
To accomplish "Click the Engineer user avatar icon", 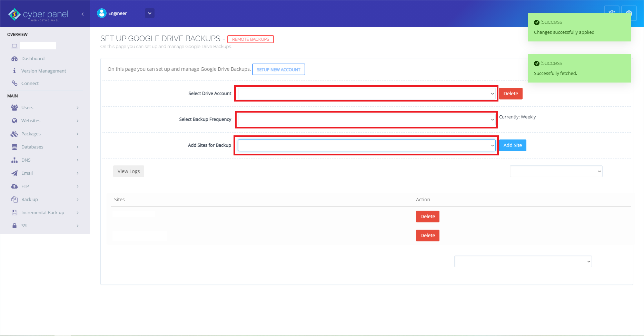I will (x=102, y=13).
